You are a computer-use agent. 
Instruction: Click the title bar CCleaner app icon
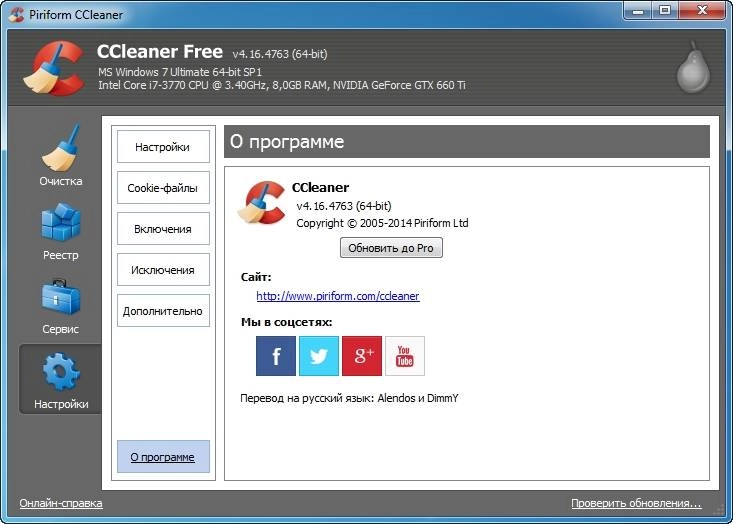click(17, 14)
